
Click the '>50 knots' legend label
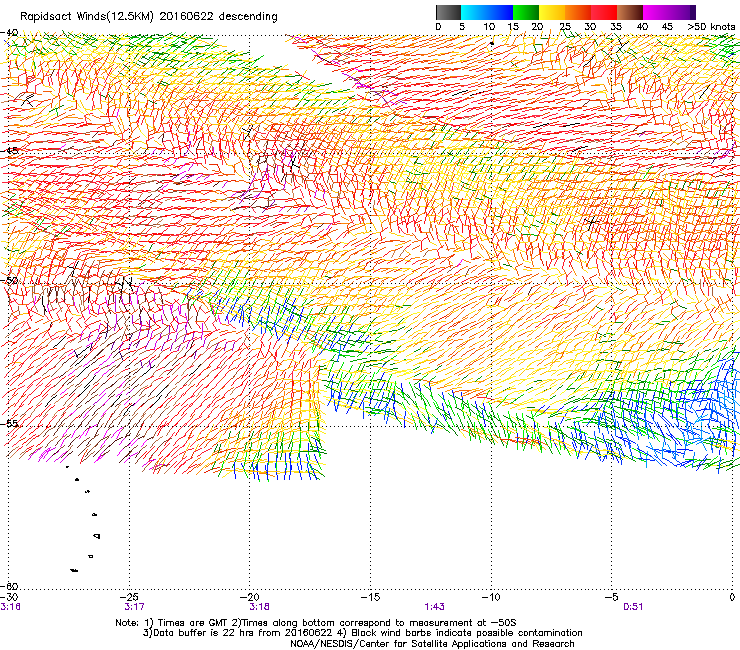click(711, 27)
